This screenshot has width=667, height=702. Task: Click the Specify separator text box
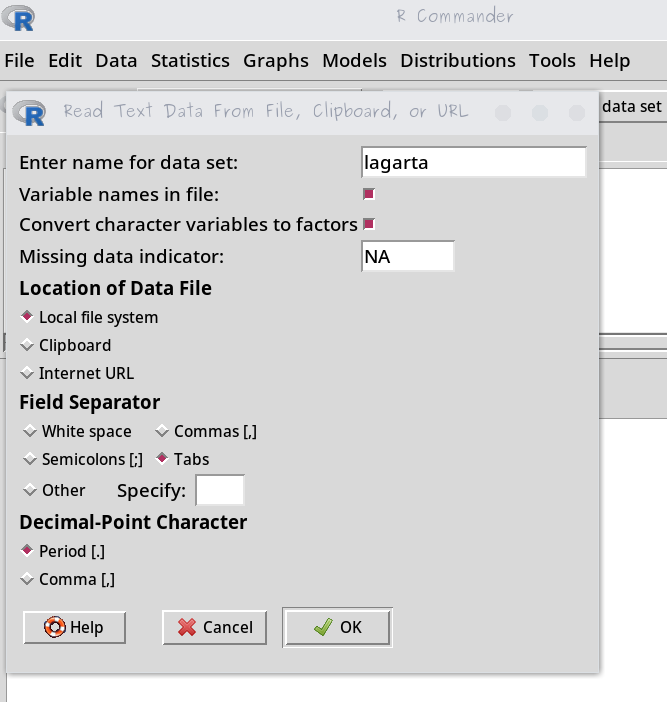coord(219,490)
